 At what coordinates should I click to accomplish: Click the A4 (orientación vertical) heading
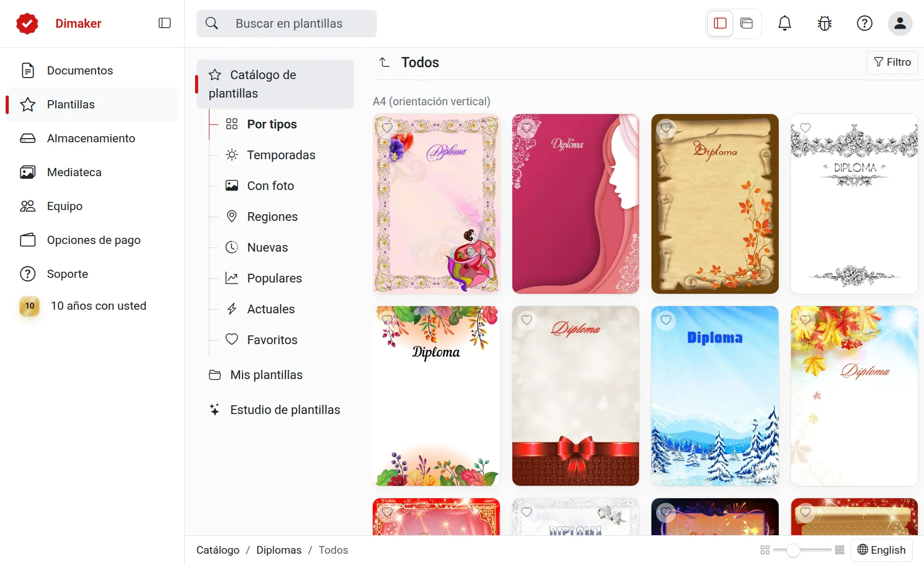432,101
